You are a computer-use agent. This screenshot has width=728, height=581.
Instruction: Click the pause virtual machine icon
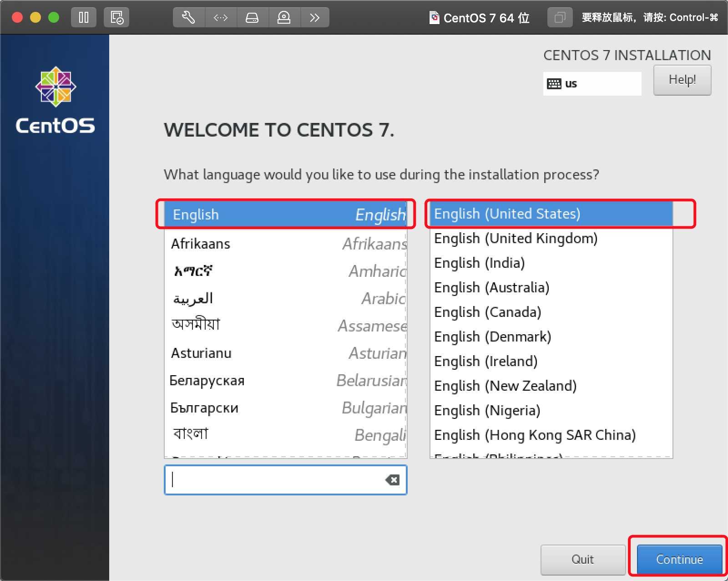84,18
